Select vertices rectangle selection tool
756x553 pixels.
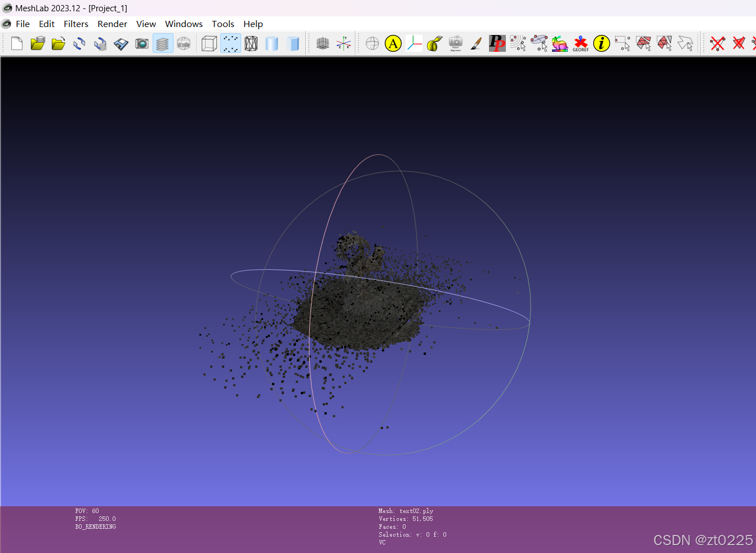622,43
